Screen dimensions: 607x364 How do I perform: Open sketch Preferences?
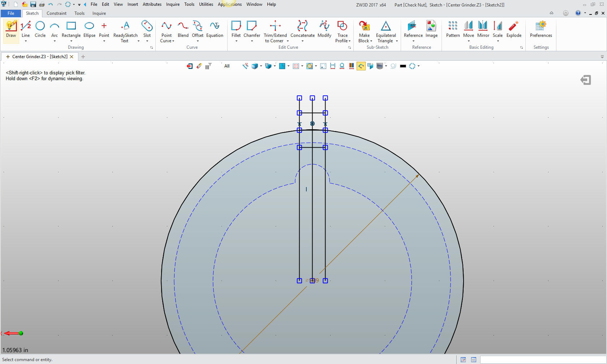pyautogui.click(x=541, y=29)
